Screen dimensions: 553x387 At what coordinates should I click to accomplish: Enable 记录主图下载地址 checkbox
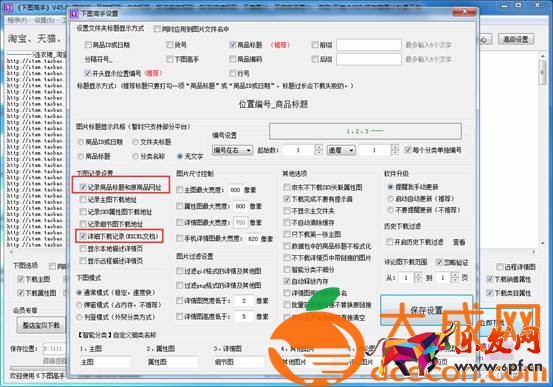click(83, 200)
